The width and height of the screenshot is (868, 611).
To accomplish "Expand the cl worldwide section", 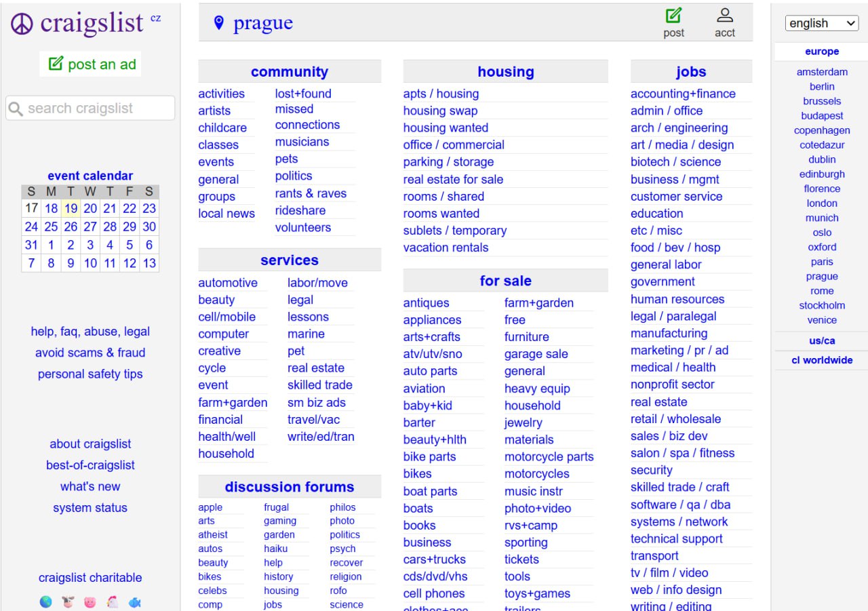I will pos(822,360).
